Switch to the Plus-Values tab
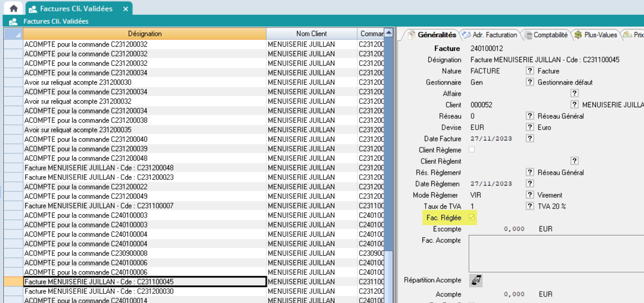Image resolution: width=644 pixels, height=303 pixels. tap(596, 35)
